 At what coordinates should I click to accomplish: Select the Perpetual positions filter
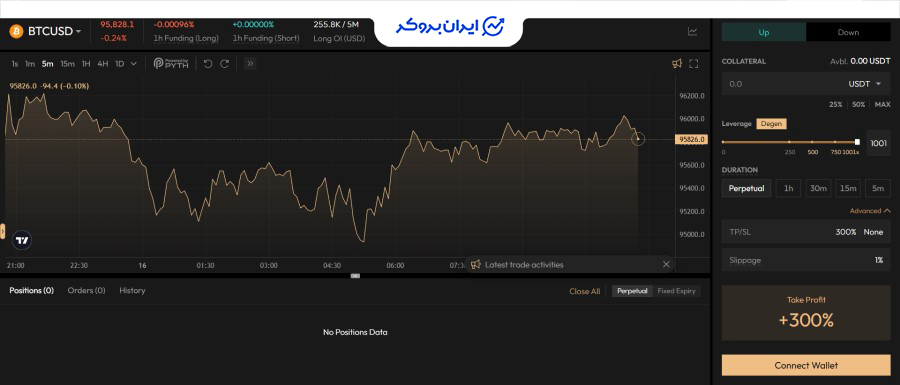click(x=632, y=291)
